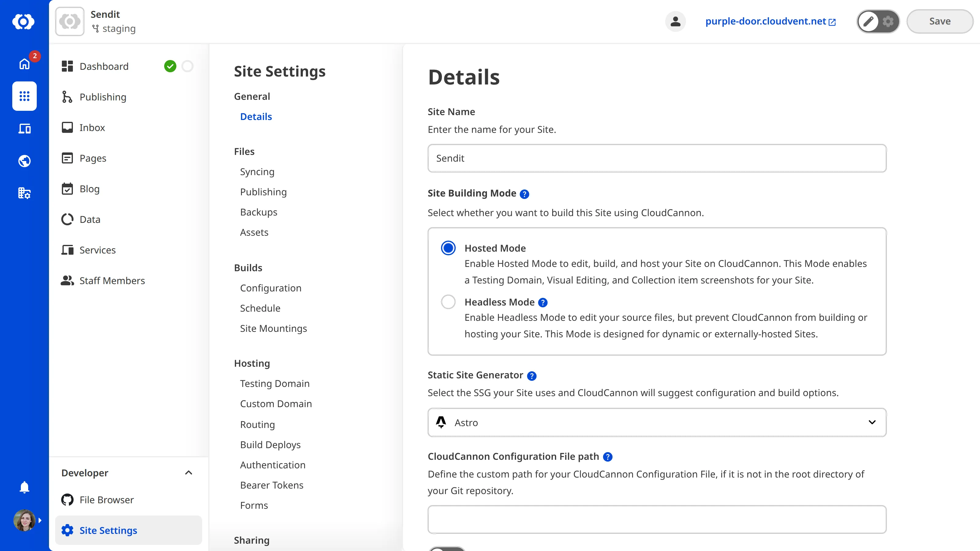980x551 pixels.
Task: Click the pencil editing icon near Save
Action: pos(869,21)
